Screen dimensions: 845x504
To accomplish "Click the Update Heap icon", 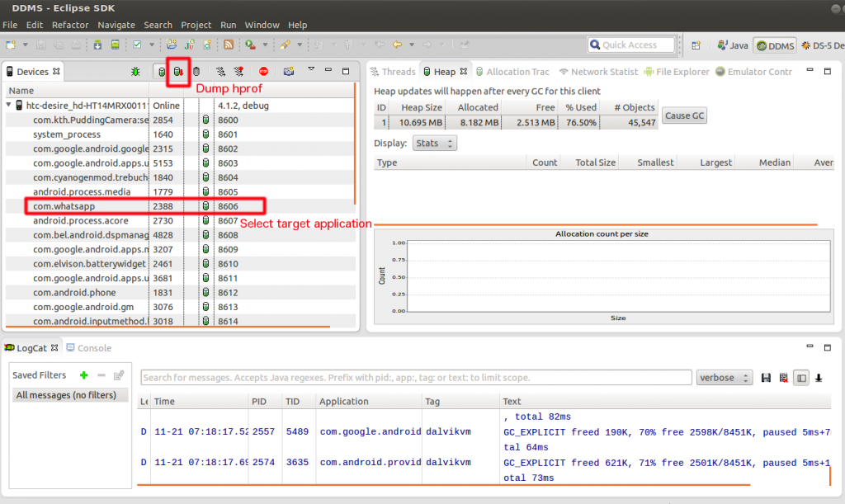I will [162, 72].
